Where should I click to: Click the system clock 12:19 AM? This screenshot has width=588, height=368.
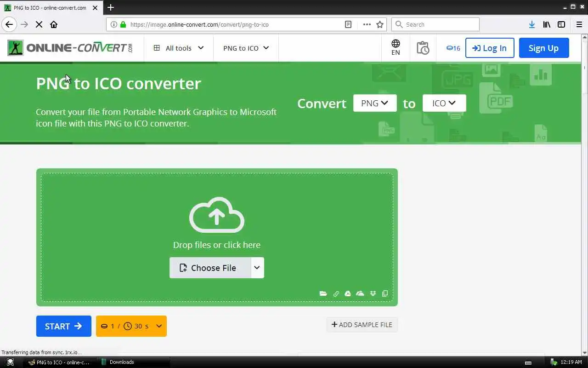[571, 362]
